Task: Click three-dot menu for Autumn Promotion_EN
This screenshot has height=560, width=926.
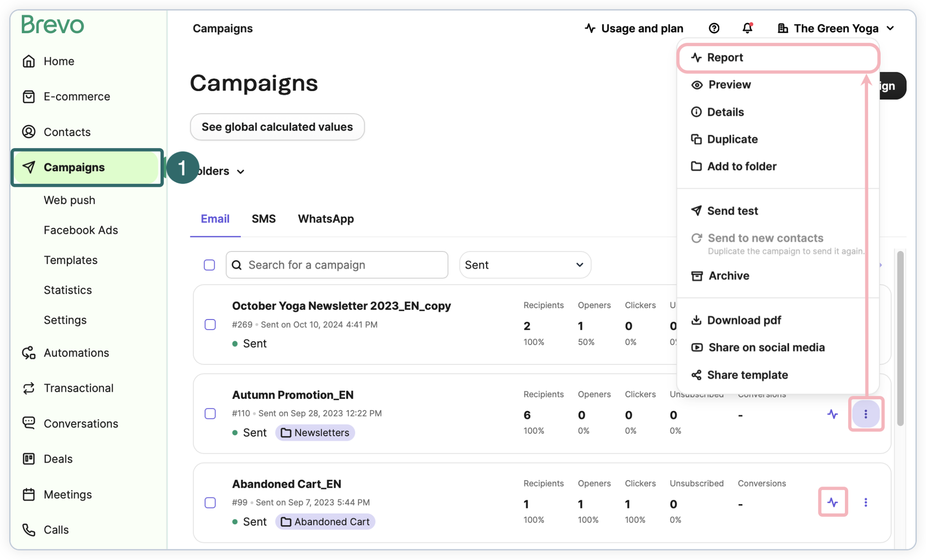Action: tap(866, 414)
